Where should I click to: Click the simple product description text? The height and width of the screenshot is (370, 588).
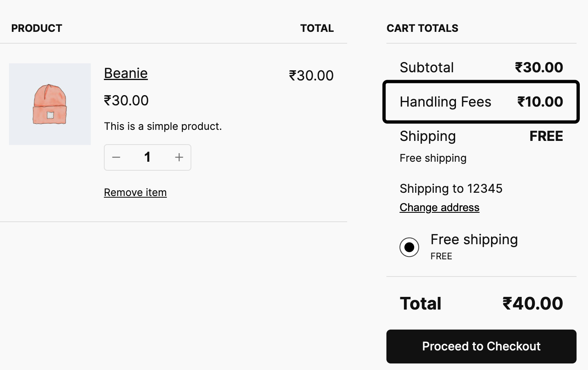pos(163,126)
